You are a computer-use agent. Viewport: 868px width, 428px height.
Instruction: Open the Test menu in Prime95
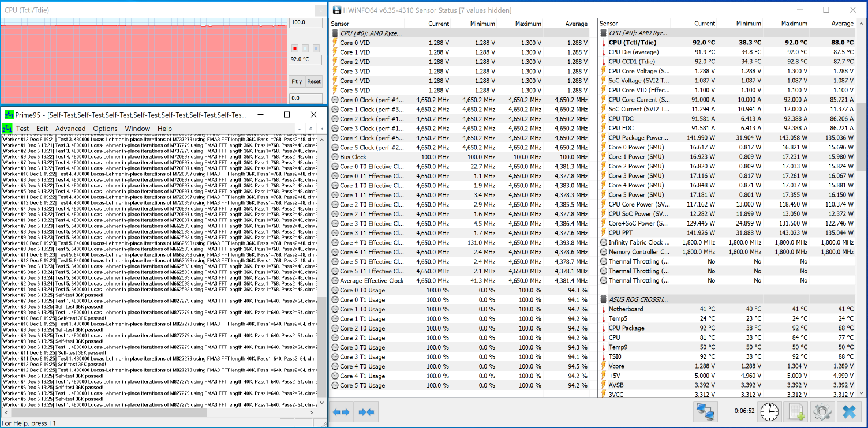(23, 129)
